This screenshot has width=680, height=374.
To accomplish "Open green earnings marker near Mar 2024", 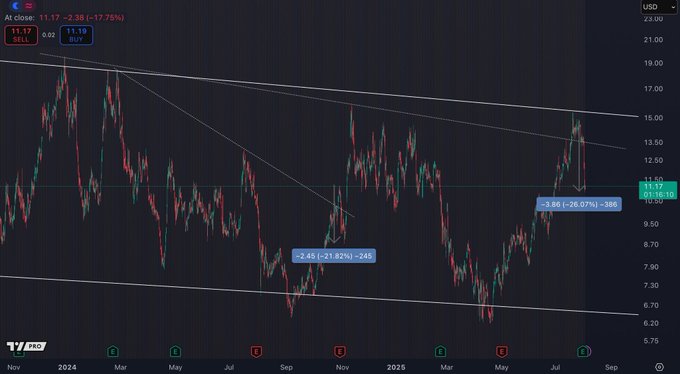I will [x=113, y=351].
